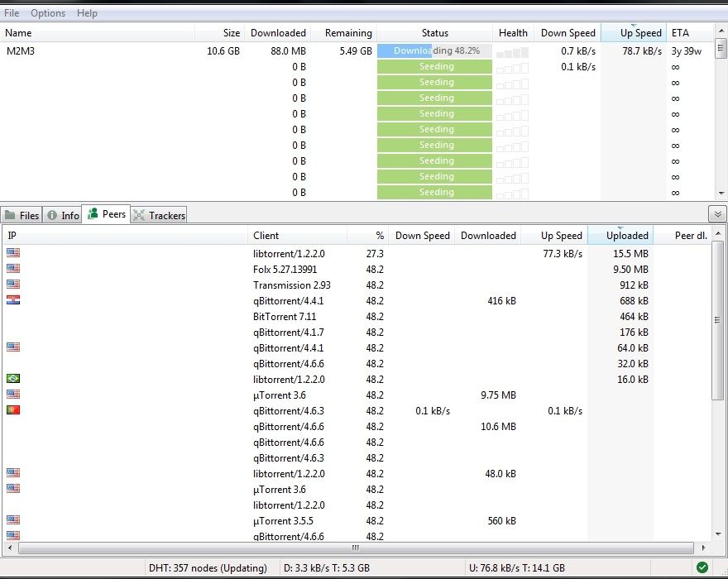728x579 pixels.
Task: Click the Downloading 48.2% progress bar
Action: pyautogui.click(x=434, y=51)
